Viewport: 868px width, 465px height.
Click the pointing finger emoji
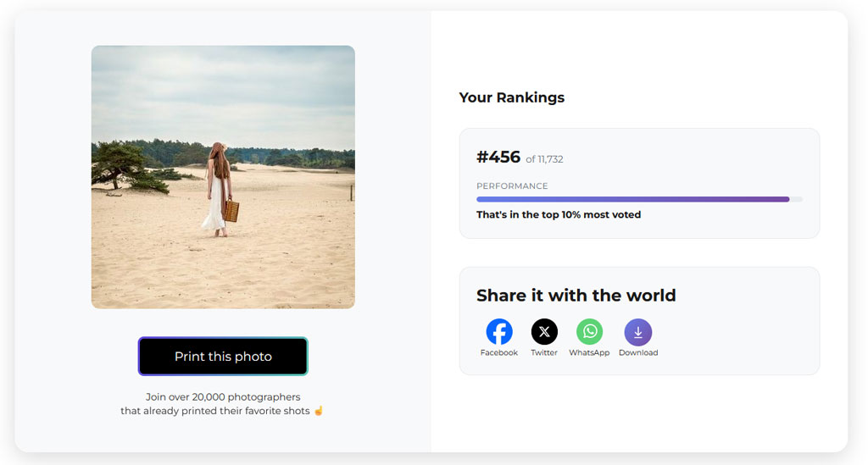(x=319, y=410)
